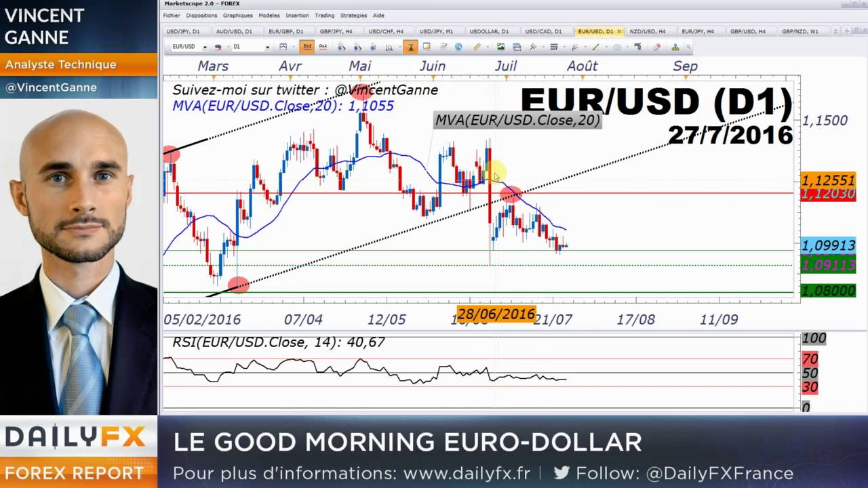Select the ellipse shape tool
This screenshot has height=488, width=868.
[x=617, y=47]
